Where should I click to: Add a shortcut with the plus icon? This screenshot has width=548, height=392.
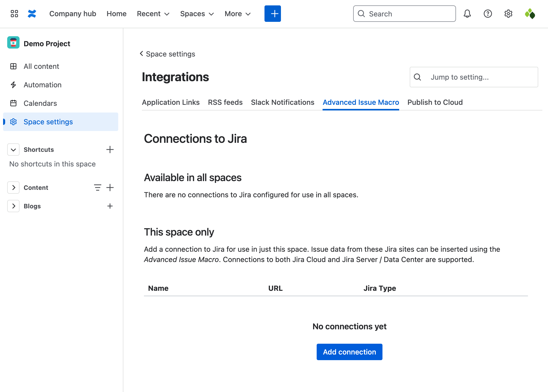110,150
